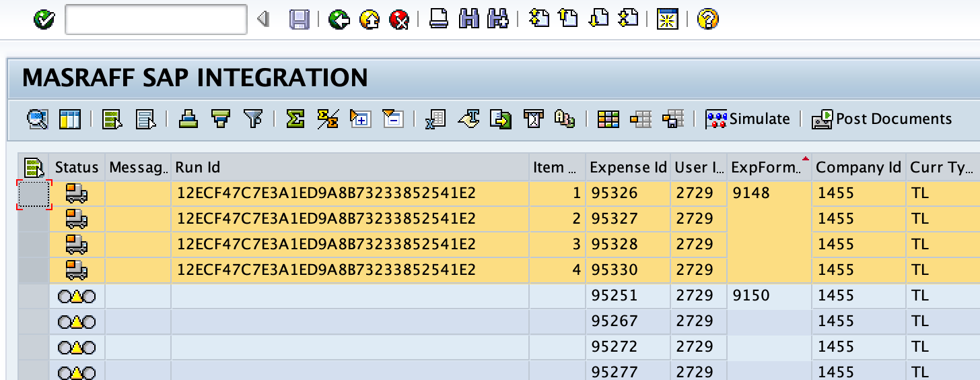The image size is (980, 380).
Task: Go to the previous page icon
Action: (568, 19)
